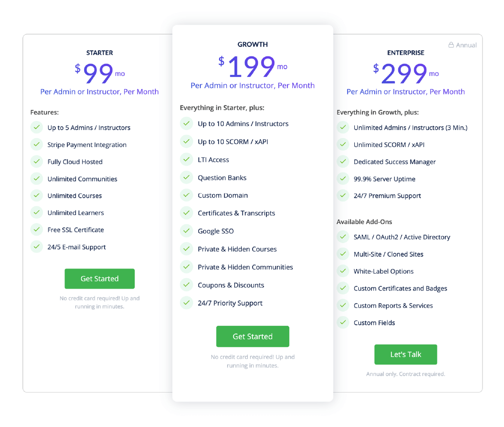Image resolution: width=504 pixels, height=427 pixels.
Task: Click the checkmark next to LTI Access
Action: pos(186,159)
